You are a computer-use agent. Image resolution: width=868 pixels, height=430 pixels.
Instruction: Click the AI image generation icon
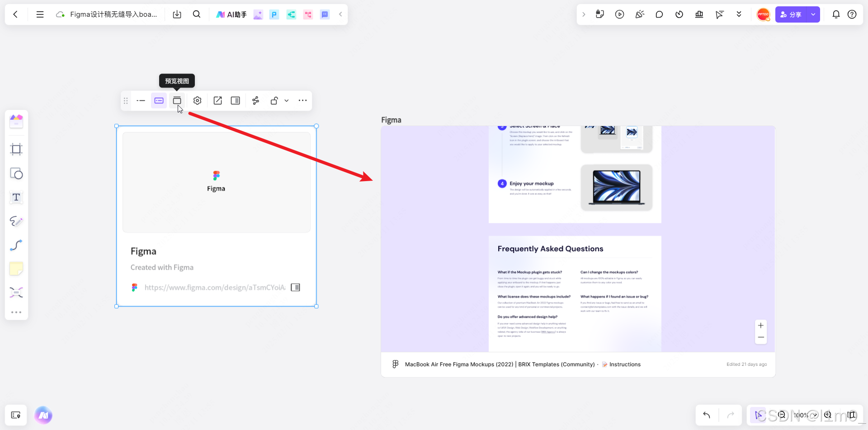(258, 14)
